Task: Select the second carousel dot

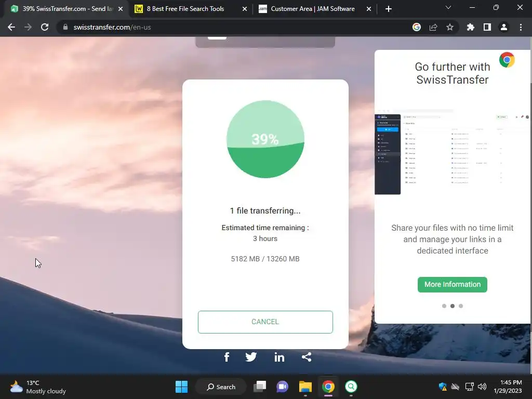Action: pos(453,306)
